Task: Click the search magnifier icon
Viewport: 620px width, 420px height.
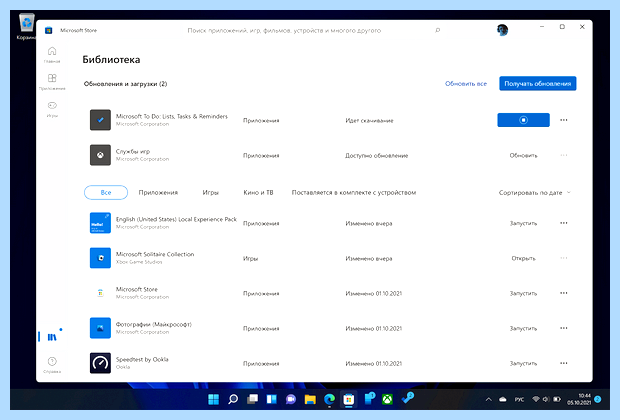Action: [437, 30]
